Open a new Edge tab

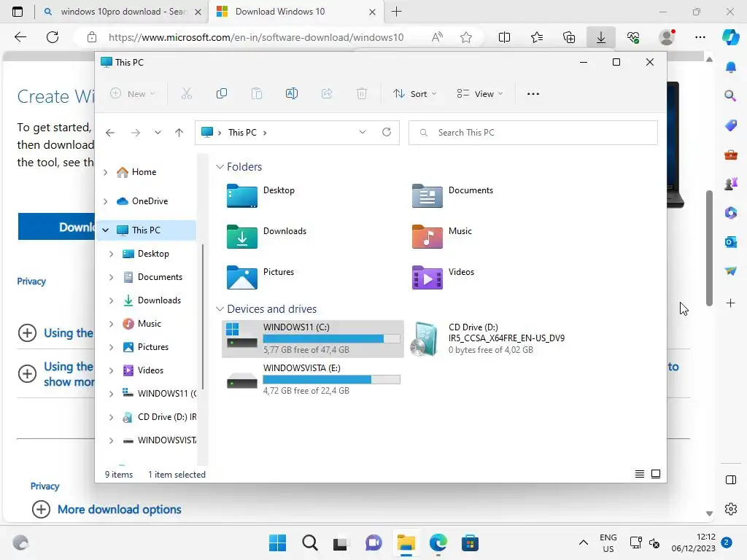coord(396,12)
